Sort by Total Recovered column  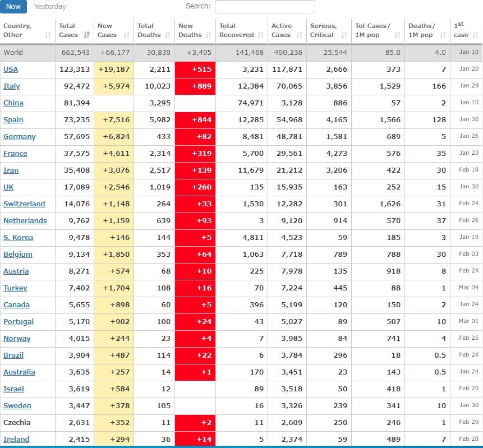pyautogui.click(x=260, y=35)
